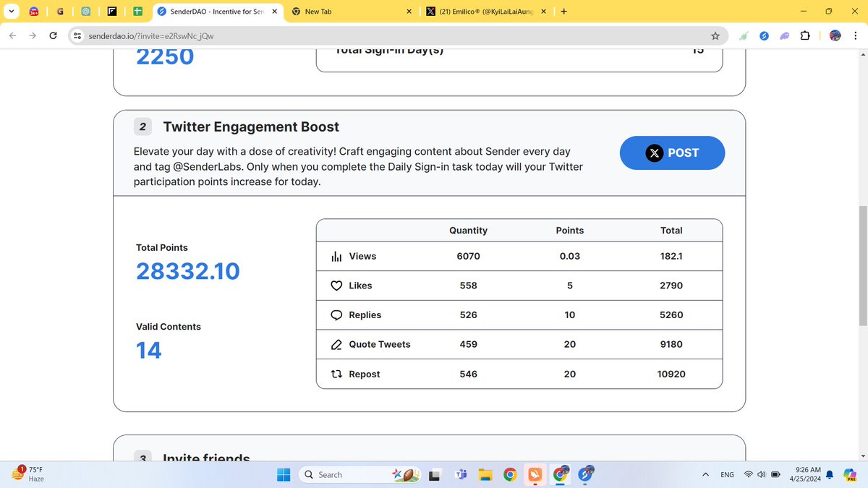Close the Emilico X tab
The image size is (868, 488).
(x=543, y=12)
